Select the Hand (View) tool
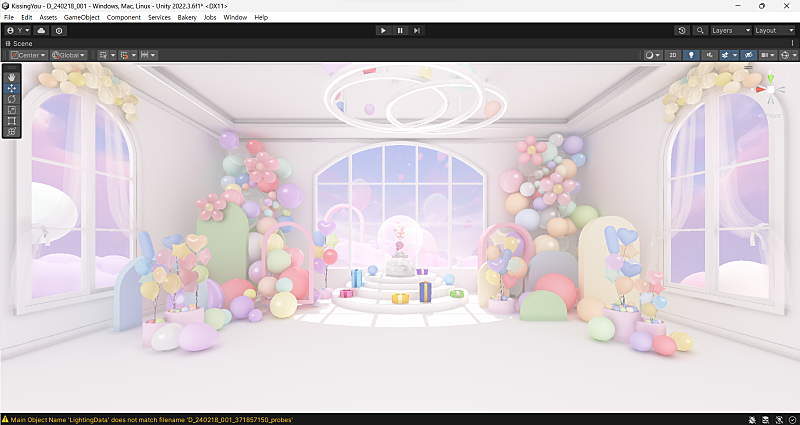Screen dimensions: 800x425 11,77
